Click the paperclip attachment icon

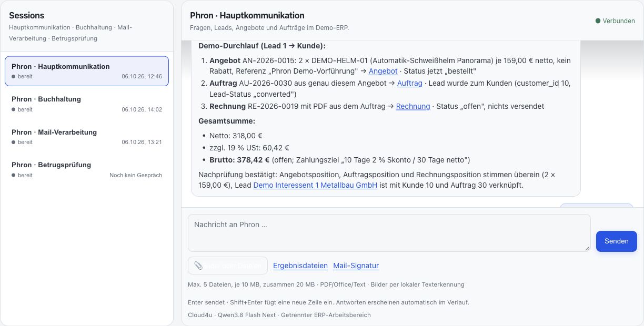(198, 266)
